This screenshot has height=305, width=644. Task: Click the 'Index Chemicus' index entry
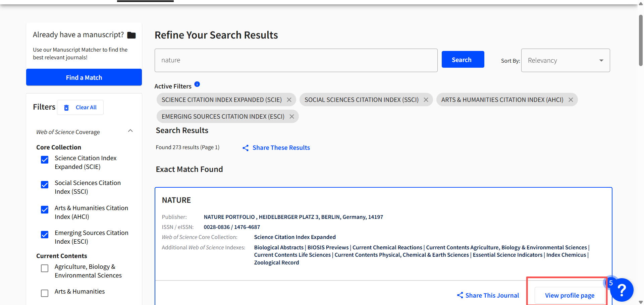pyautogui.click(x=566, y=255)
